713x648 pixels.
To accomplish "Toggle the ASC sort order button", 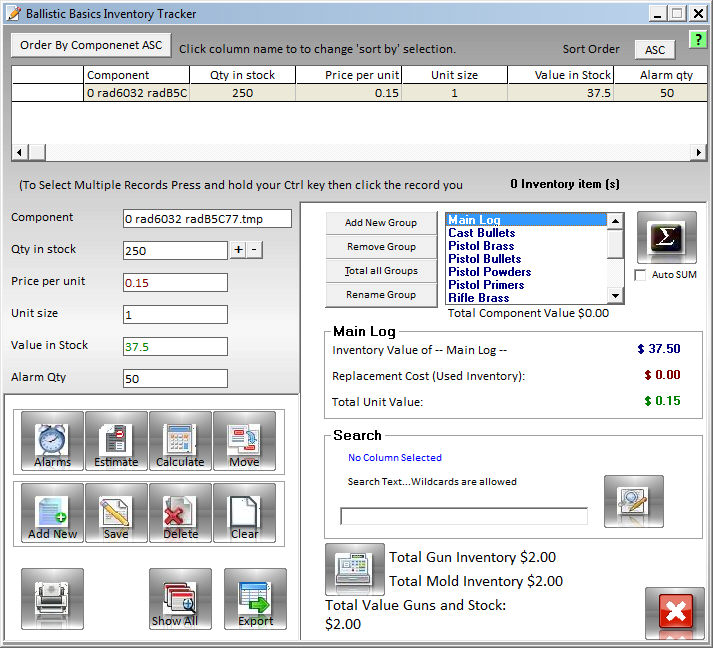I will [x=655, y=50].
